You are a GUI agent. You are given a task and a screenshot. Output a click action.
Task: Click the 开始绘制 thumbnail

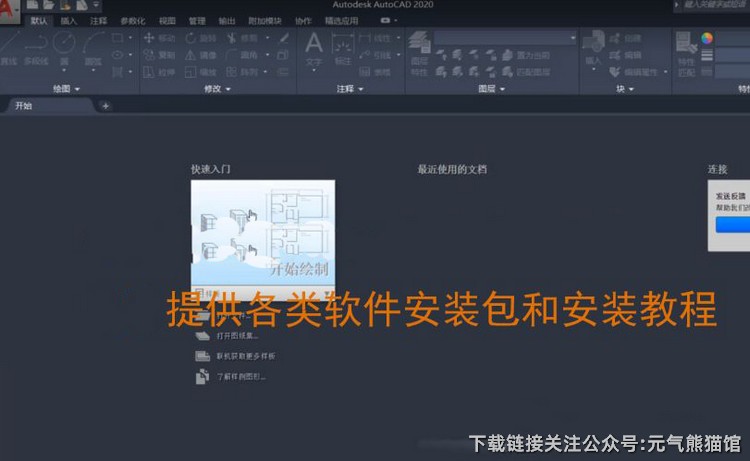point(262,234)
